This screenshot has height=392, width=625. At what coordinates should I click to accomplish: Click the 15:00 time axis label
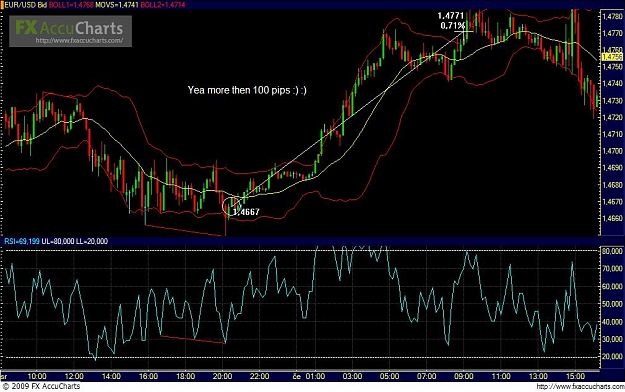coord(575,376)
